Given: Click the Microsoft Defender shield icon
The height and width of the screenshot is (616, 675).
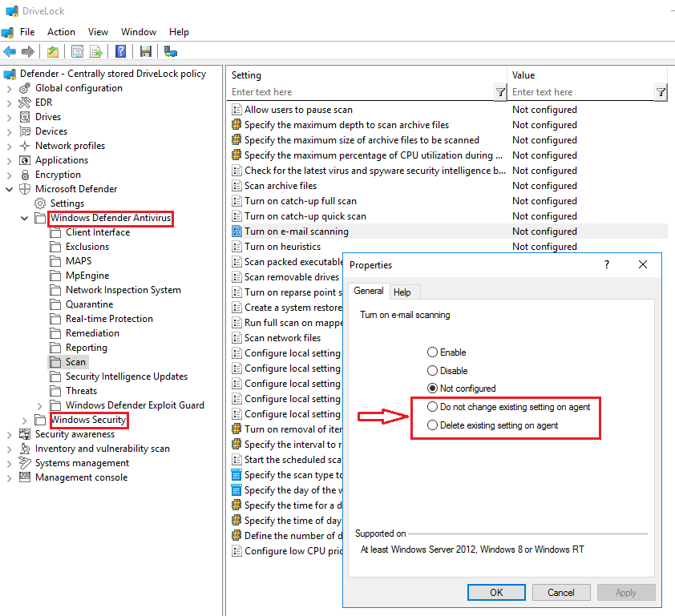Looking at the screenshot, I should [x=25, y=189].
